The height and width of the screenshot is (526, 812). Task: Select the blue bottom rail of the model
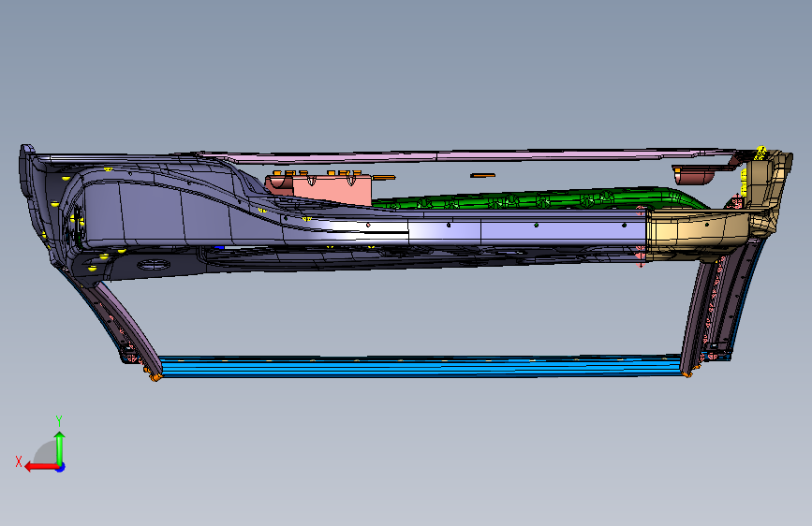(420, 367)
